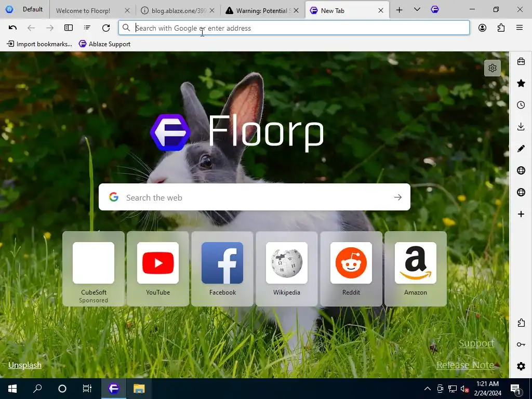Open the extensions puzzle icon in toolbar
This screenshot has width=532, height=399.
click(x=501, y=28)
